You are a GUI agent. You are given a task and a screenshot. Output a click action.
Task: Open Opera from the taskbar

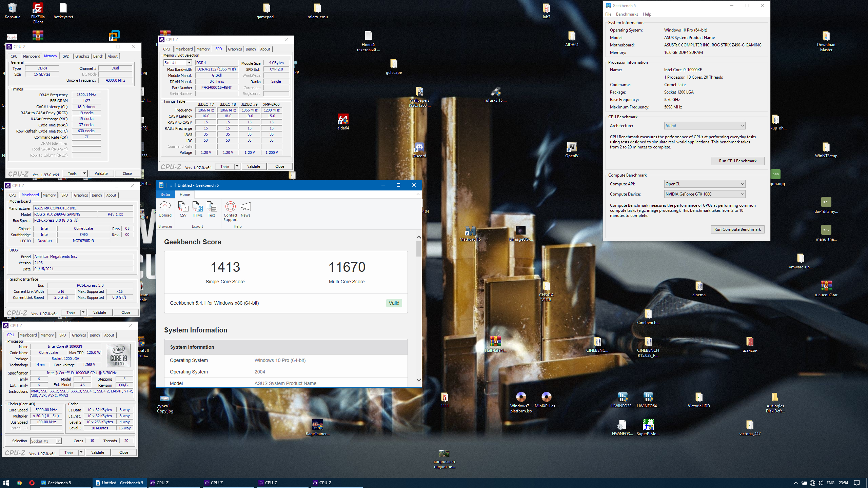tap(32, 483)
